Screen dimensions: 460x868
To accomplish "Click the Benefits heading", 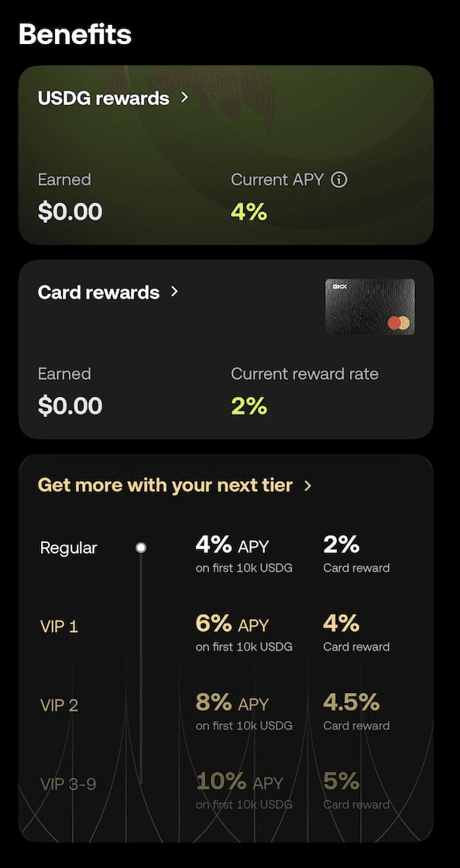I will pos(74,34).
